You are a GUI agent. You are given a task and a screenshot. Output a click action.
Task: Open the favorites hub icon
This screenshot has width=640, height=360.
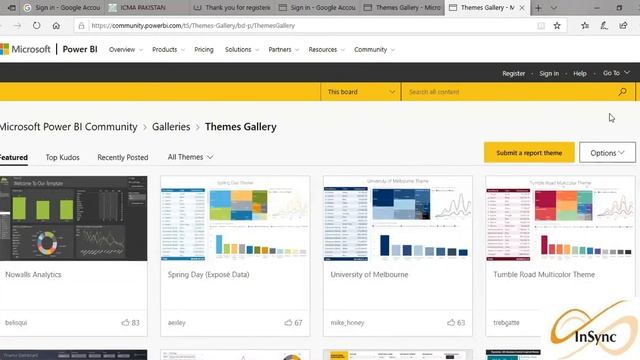[x=585, y=26]
